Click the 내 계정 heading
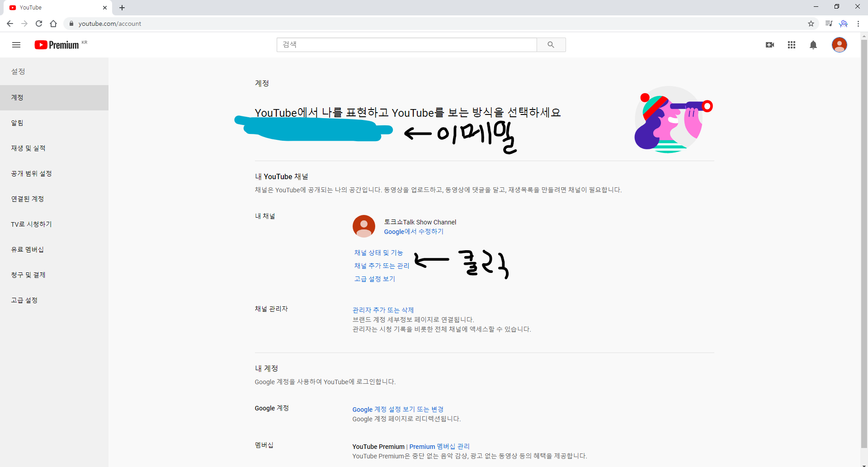 266,368
